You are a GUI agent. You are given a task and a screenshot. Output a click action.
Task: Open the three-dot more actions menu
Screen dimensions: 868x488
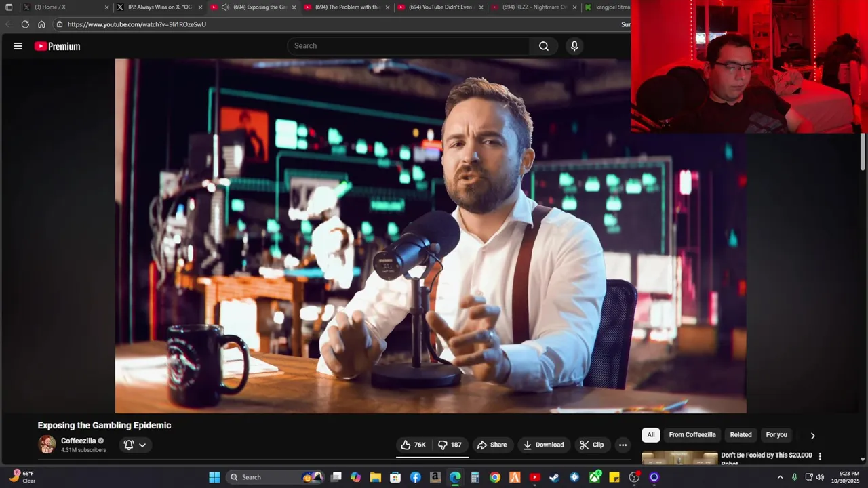623,445
